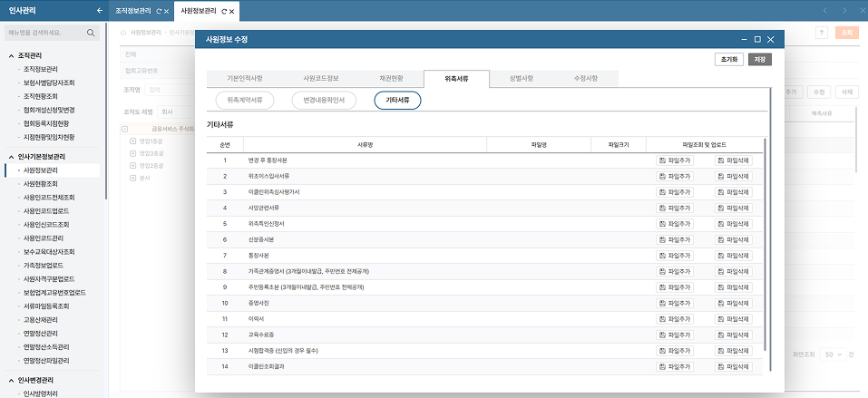Viewport: 868px width, 398px height.
Task: Add file for 신분증사본 row
Action: (676, 239)
